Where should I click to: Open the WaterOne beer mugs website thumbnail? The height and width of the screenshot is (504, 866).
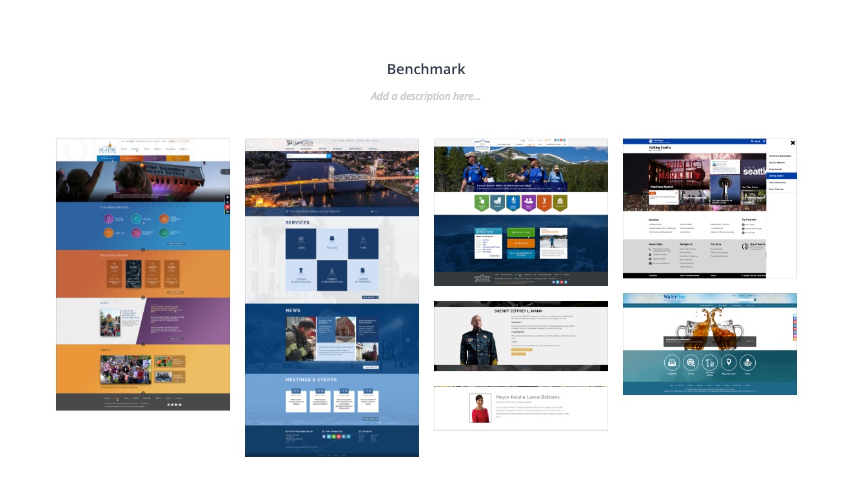[x=710, y=344]
